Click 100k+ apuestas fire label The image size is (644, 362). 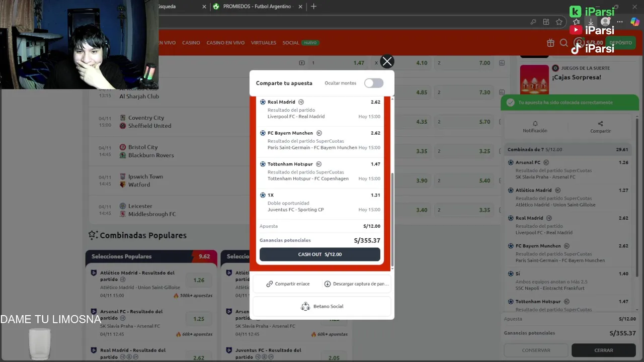point(193,296)
